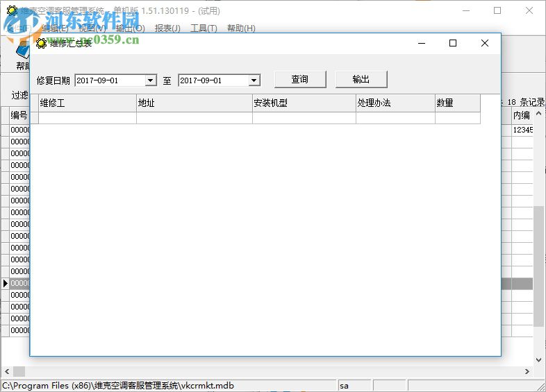Click the current row indicator arrow
The image size is (546, 392).
[6, 284]
